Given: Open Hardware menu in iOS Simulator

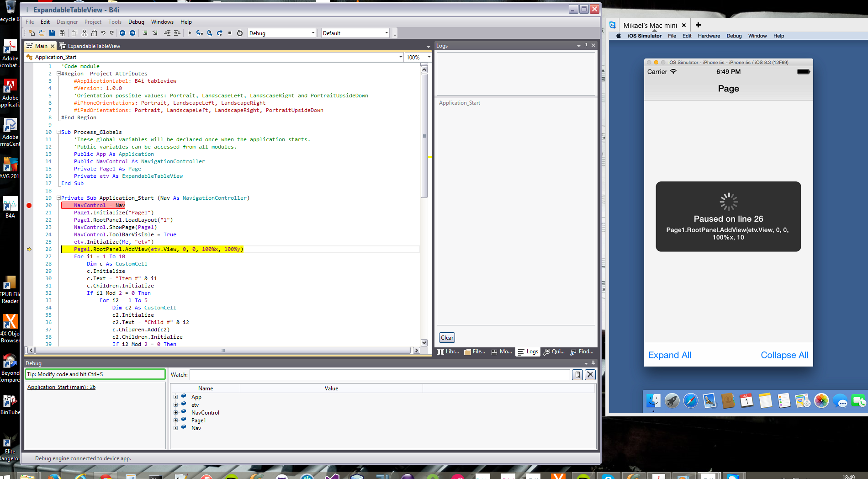Looking at the screenshot, I should 709,36.
